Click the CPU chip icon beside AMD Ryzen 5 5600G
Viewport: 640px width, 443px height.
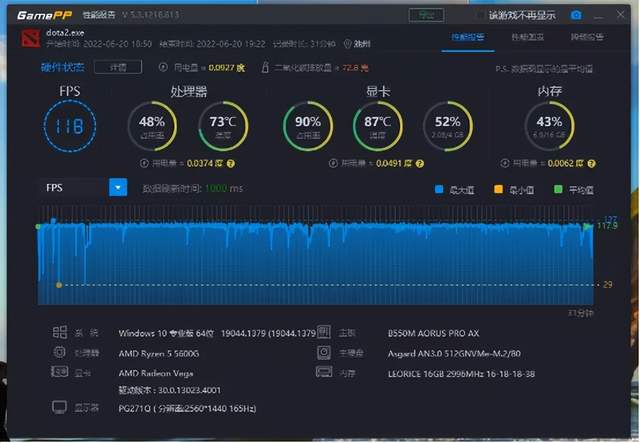(x=60, y=352)
